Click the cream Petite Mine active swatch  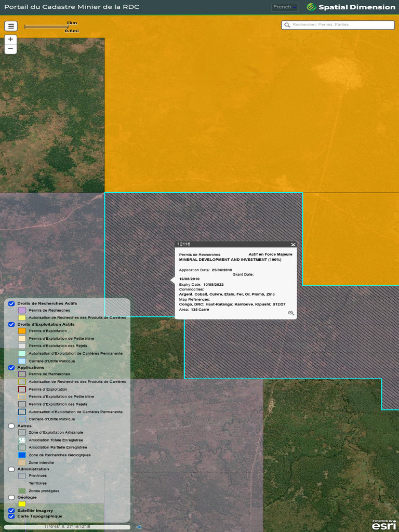(x=22, y=339)
